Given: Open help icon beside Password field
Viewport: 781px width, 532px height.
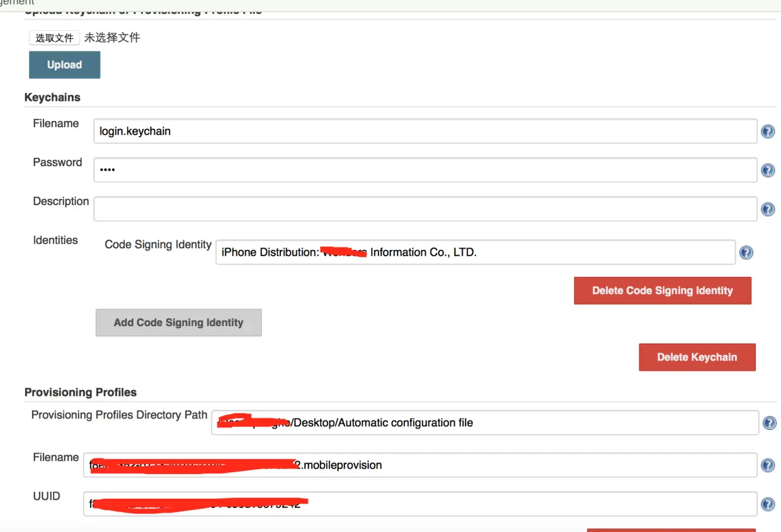Looking at the screenshot, I should (768, 171).
